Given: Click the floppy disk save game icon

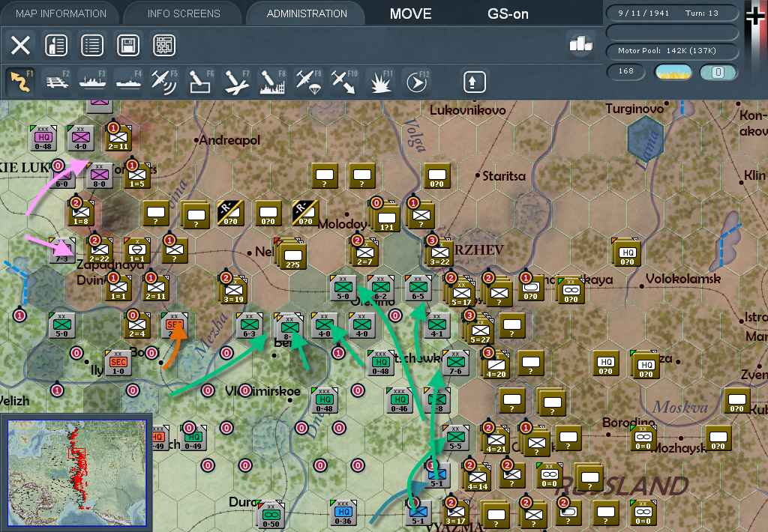Looking at the screenshot, I should (x=128, y=46).
